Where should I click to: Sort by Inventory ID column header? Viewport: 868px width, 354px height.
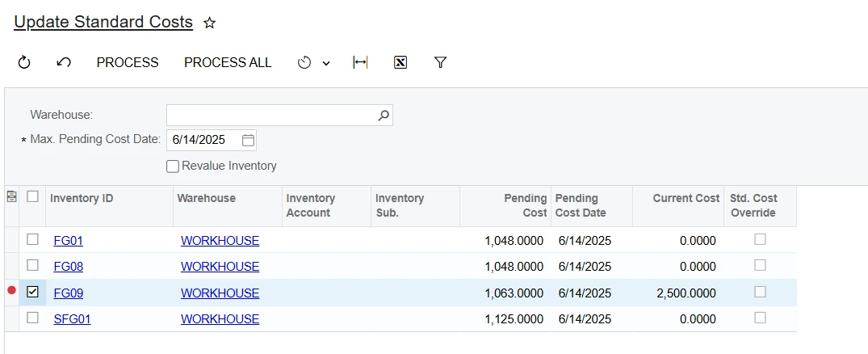click(x=109, y=205)
